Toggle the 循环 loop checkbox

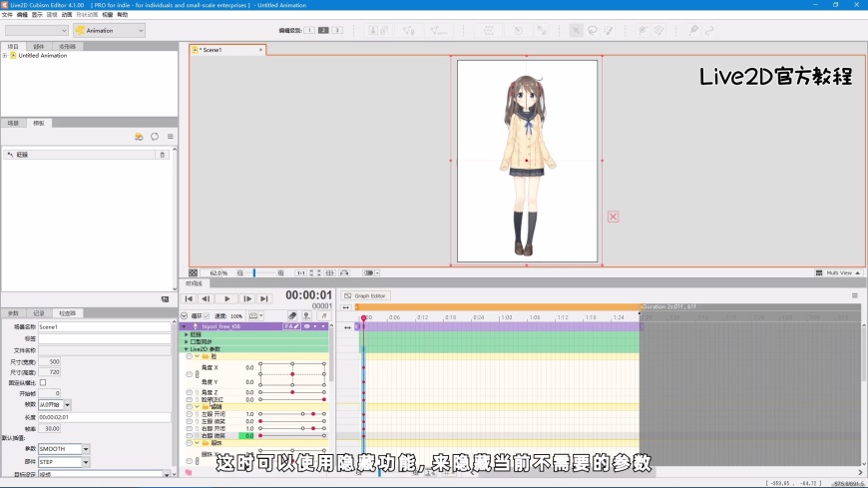tap(208, 315)
